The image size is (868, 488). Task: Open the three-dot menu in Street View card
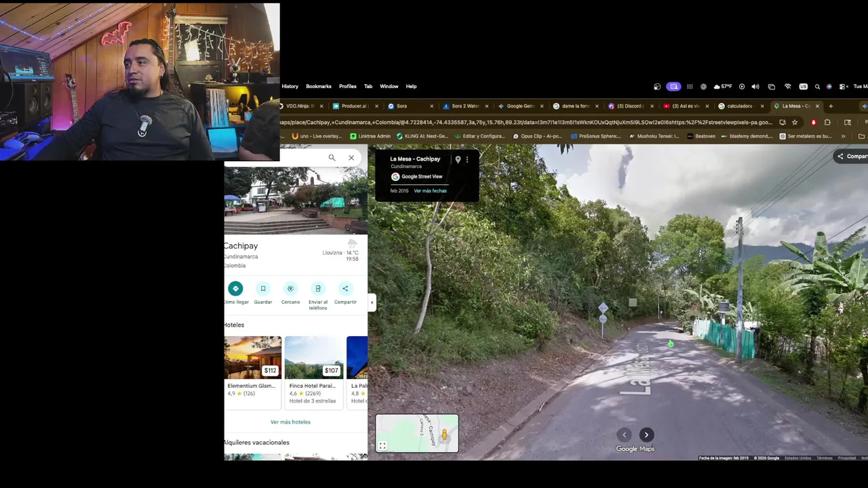click(x=467, y=159)
